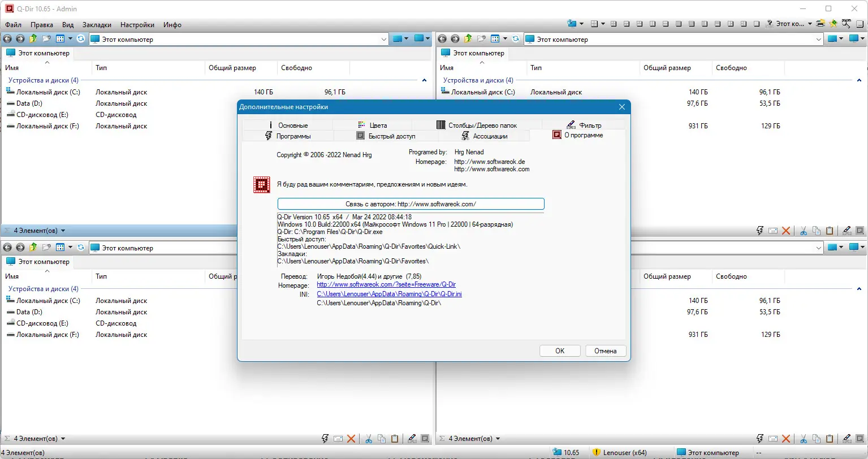This screenshot has width=868, height=459.
Task: Expand top-right pane address bar dropdown
Action: click(818, 40)
